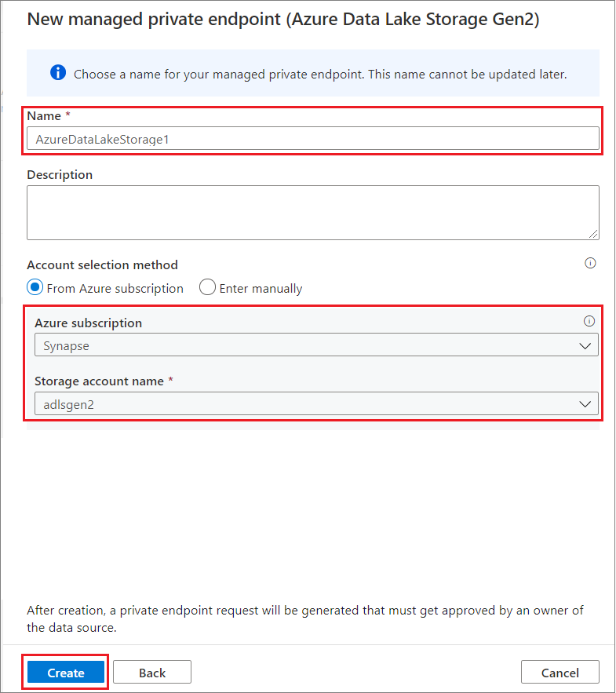
Task: Click Cancel to dismiss the dialog
Action: coord(560,673)
